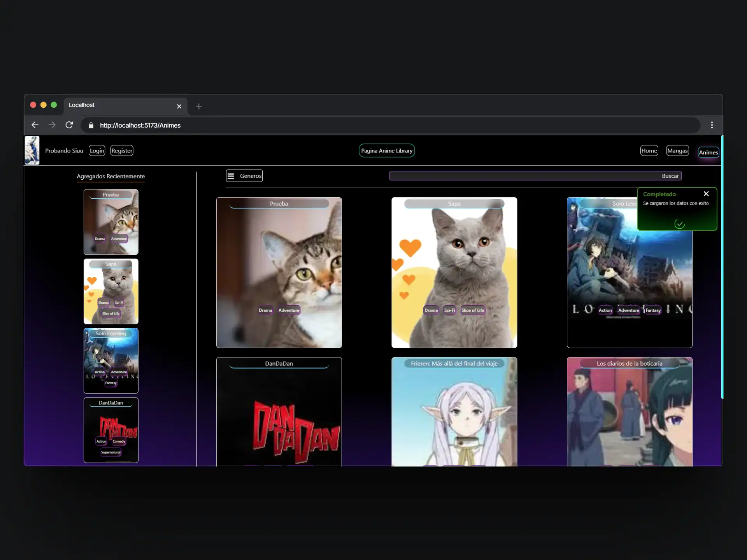The image size is (747, 560).
Task: Navigate to Mangas section
Action: pos(677,150)
